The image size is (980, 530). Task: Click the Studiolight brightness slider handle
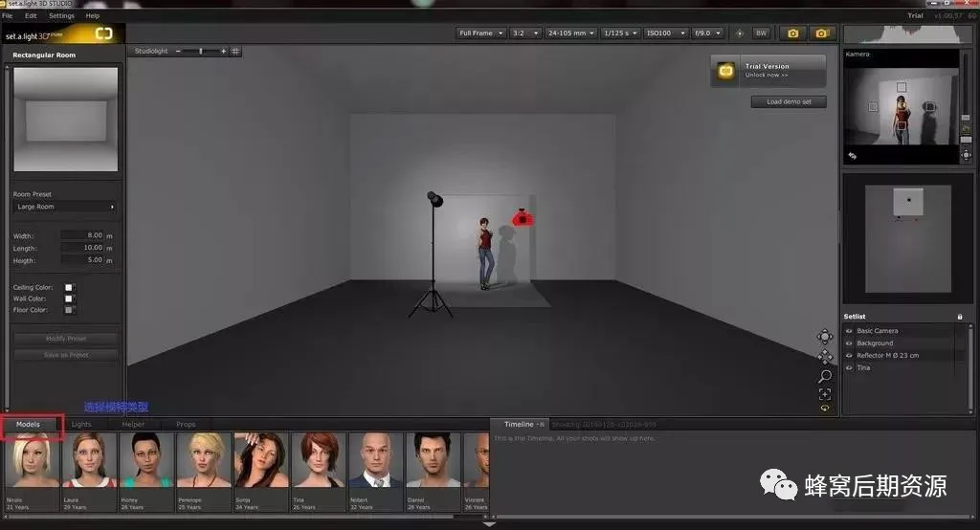[x=201, y=52]
